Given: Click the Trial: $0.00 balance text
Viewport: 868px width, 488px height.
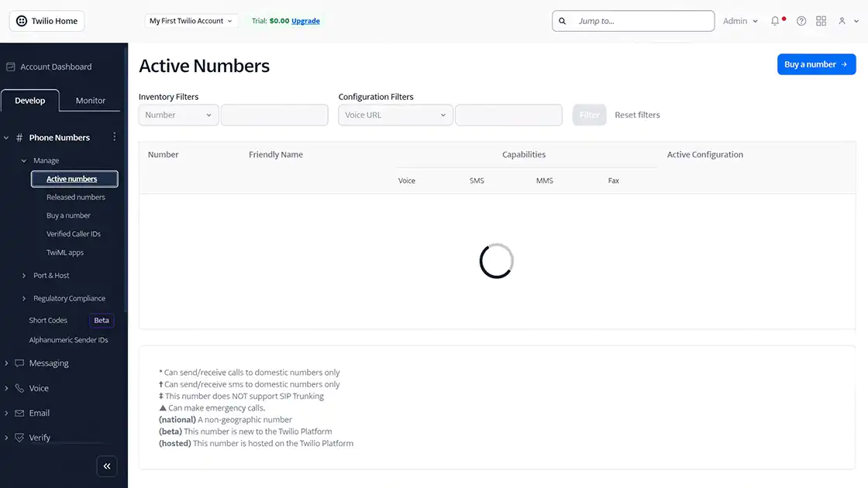Looking at the screenshot, I should pos(270,21).
